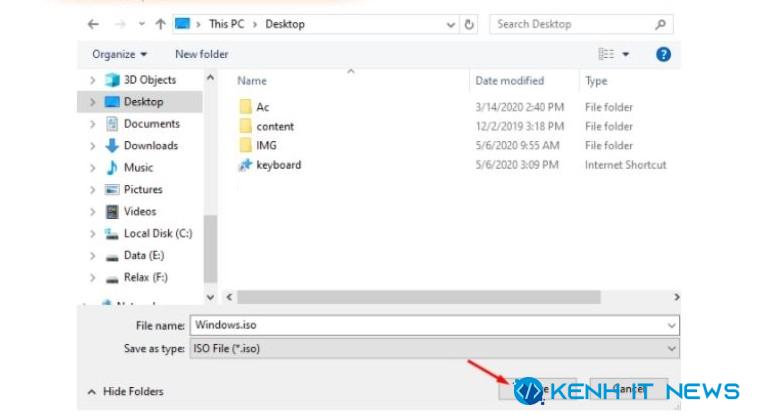Image resolution: width=761 pixels, height=418 pixels.
Task: Go up one folder level arrow
Action: pyautogui.click(x=161, y=24)
